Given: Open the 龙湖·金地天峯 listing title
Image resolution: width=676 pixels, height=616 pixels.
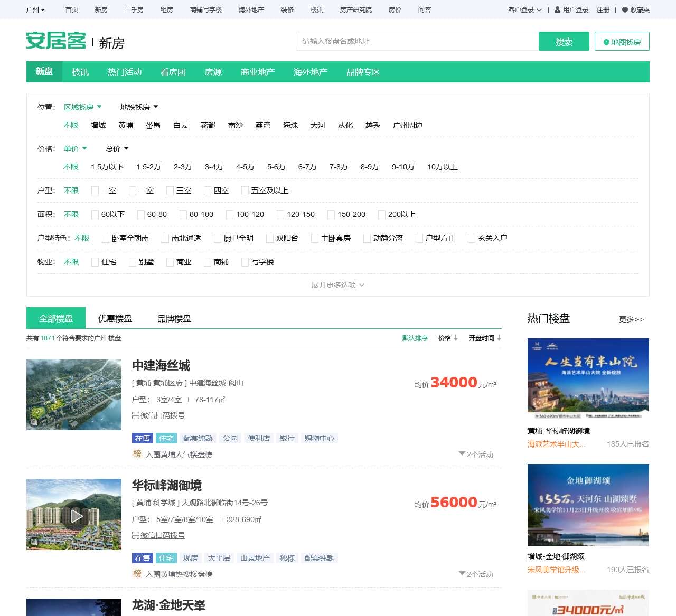Looking at the screenshot, I should 168,605.
